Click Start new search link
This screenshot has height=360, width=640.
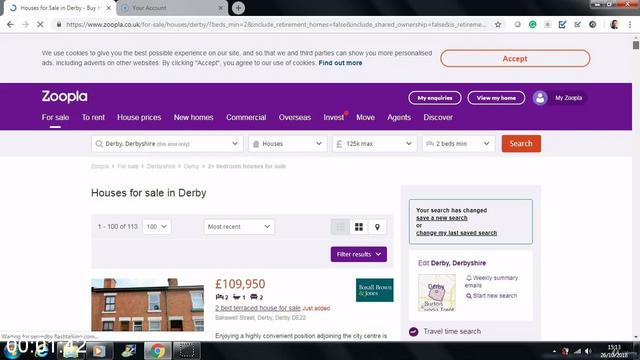pyautogui.click(x=491, y=296)
